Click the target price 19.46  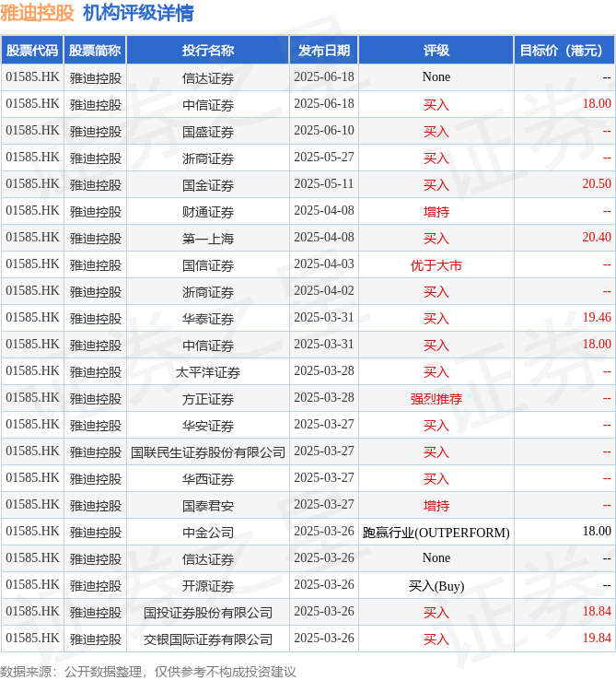pos(597,317)
